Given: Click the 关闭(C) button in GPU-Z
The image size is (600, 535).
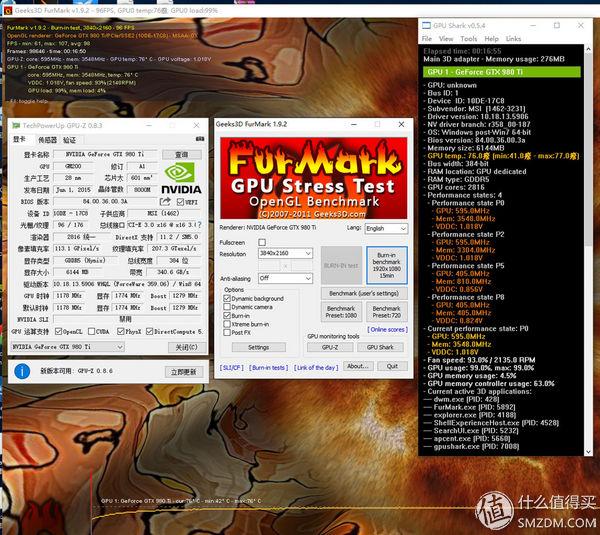Looking at the screenshot, I should point(187,347).
